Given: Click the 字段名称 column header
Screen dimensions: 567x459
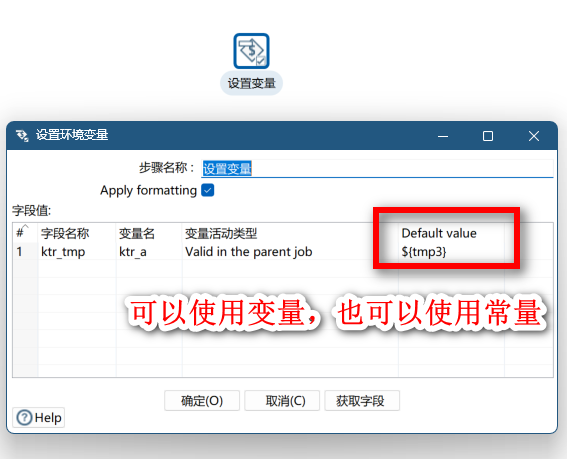Looking at the screenshot, I should pos(77,233).
